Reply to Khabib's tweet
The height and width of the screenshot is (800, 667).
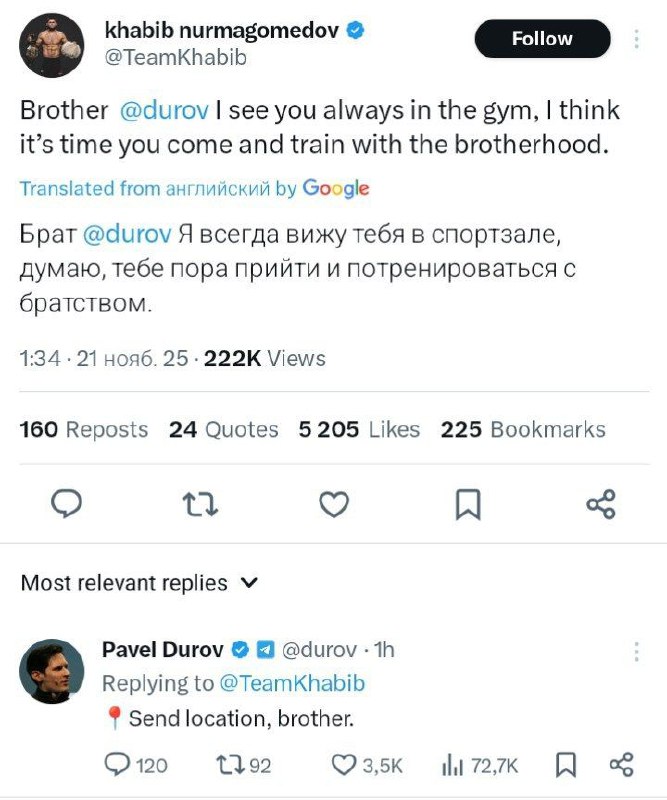tap(65, 505)
